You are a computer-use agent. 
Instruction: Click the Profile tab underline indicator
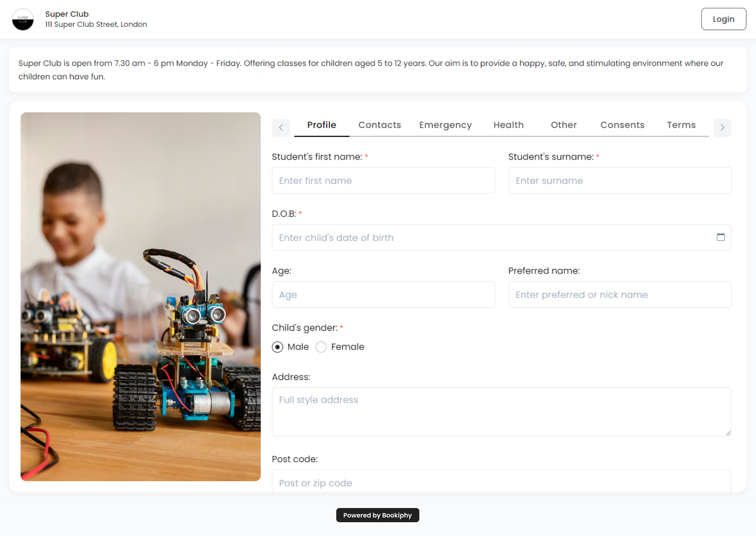click(322, 135)
